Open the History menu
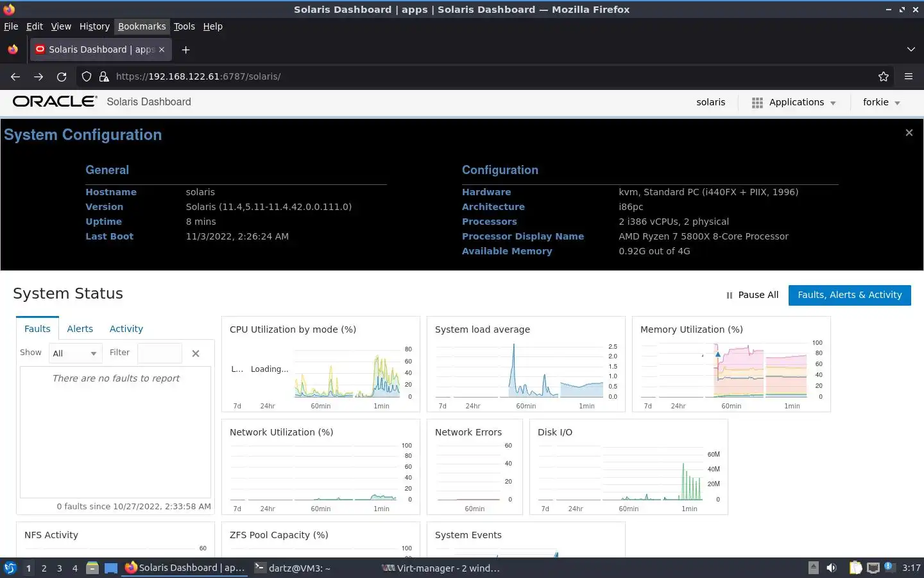 click(94, 26)
